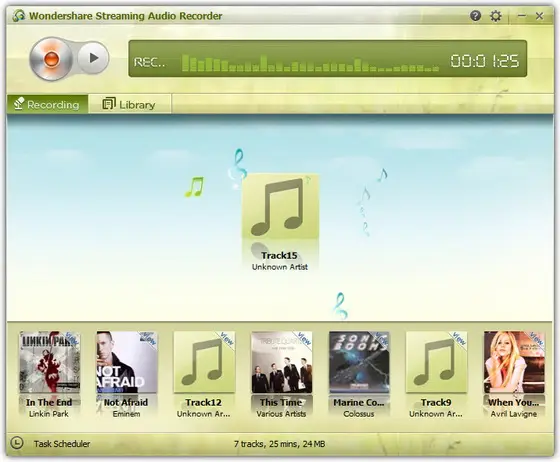Click the recording timer 00:01:25

pos(485,61)
